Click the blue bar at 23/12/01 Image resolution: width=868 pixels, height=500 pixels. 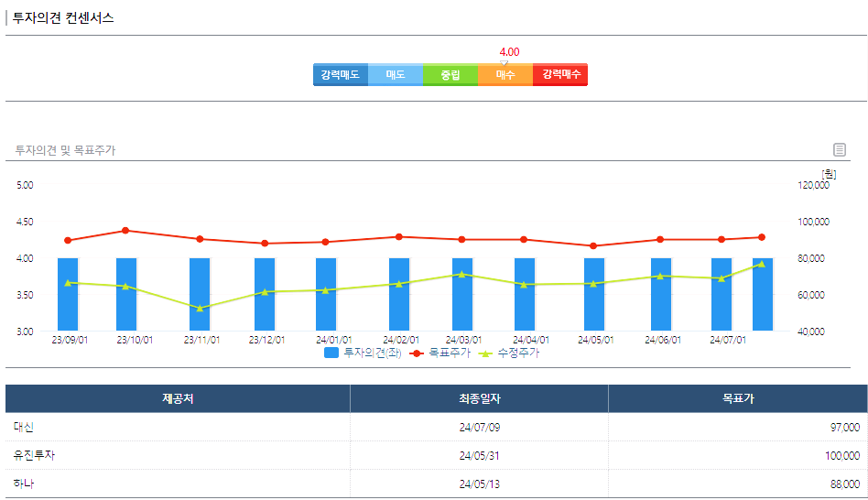[x=265, y=295]
